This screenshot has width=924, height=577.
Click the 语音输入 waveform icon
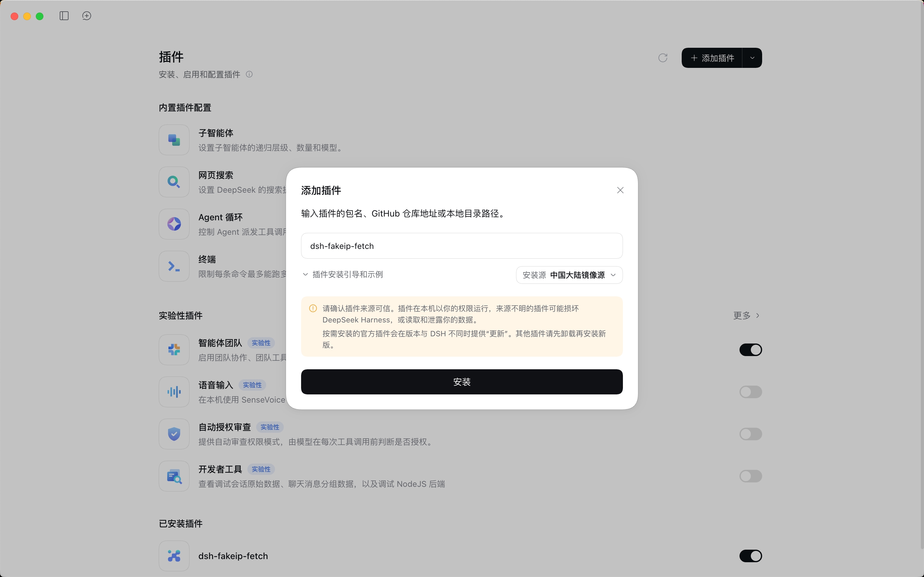pyautogui.click(x=174, y=392)
